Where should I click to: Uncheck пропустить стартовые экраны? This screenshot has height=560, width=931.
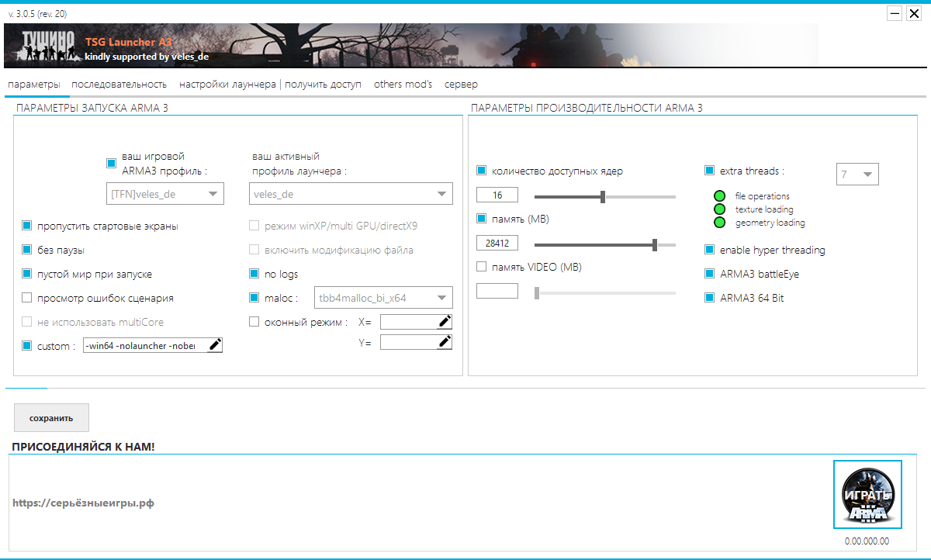pos(27,226)
